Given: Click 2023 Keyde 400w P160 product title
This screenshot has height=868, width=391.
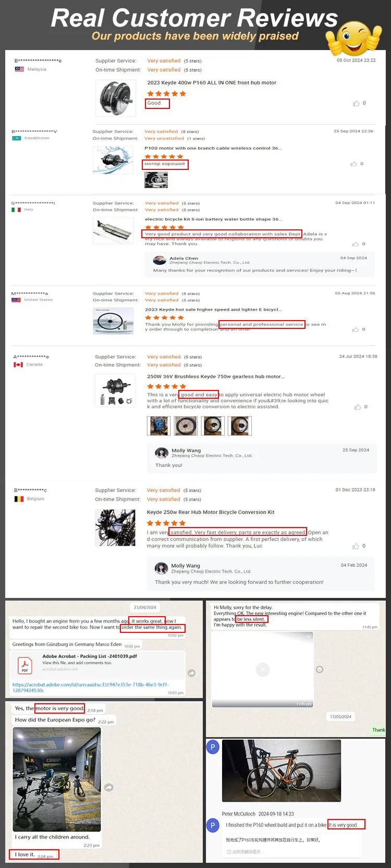Looking at the screenshot, I should (212, 82).
